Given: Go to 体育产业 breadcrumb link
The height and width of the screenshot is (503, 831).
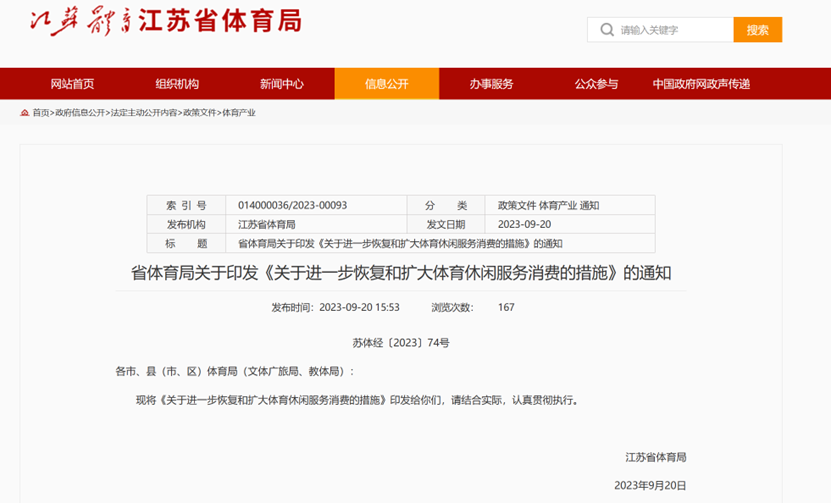Looking at the screenshot, I should tap(238, 113).
